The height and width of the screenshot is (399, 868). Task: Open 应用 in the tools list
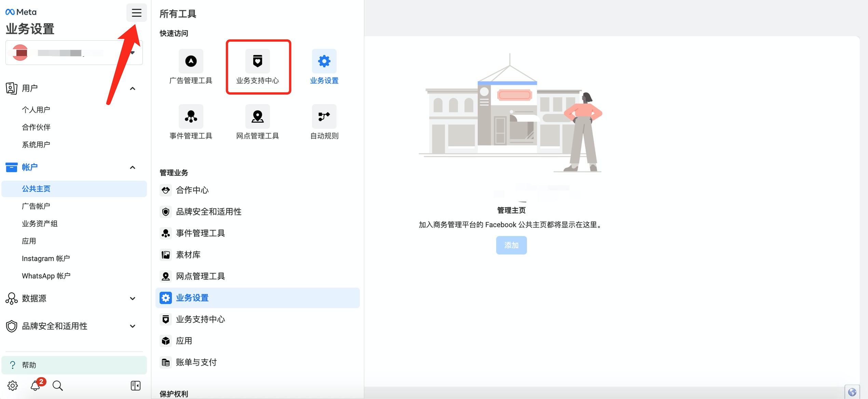(x=257, y=341)
